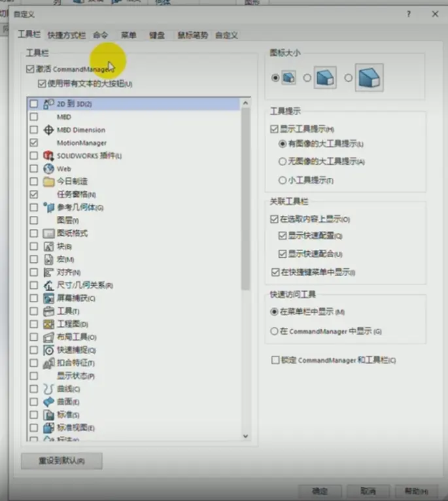Uncheck the 任务窗格 checkbox
The image size is (448, 501).
coord(33,194)
